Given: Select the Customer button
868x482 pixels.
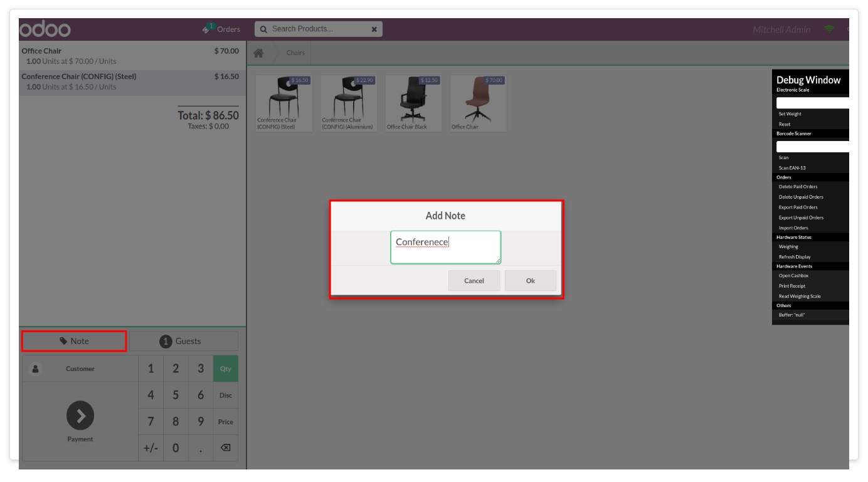Looking at the screenshot, I should tap(80, 369).
